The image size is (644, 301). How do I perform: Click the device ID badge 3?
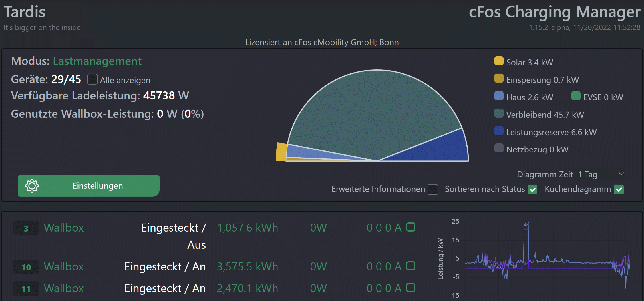pos(26,228)
